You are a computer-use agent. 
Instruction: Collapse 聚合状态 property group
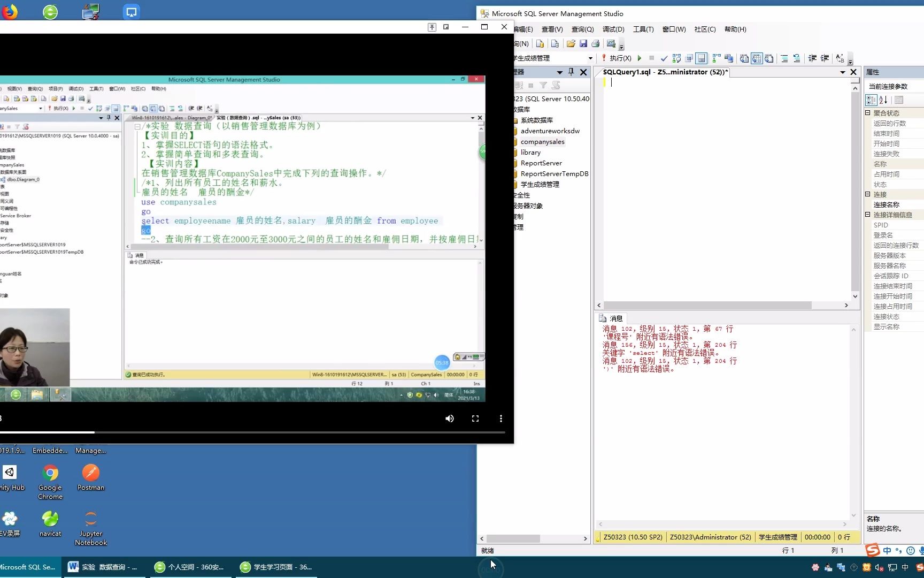click(868, 113)
